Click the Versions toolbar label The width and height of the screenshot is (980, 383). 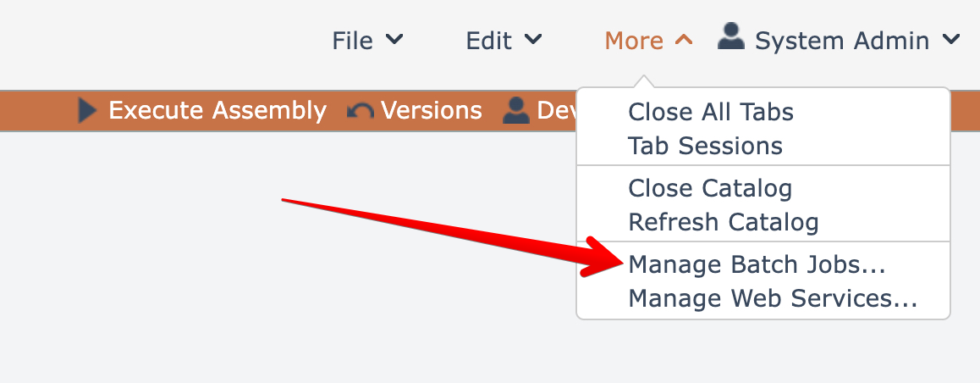(x=431, y=111)
